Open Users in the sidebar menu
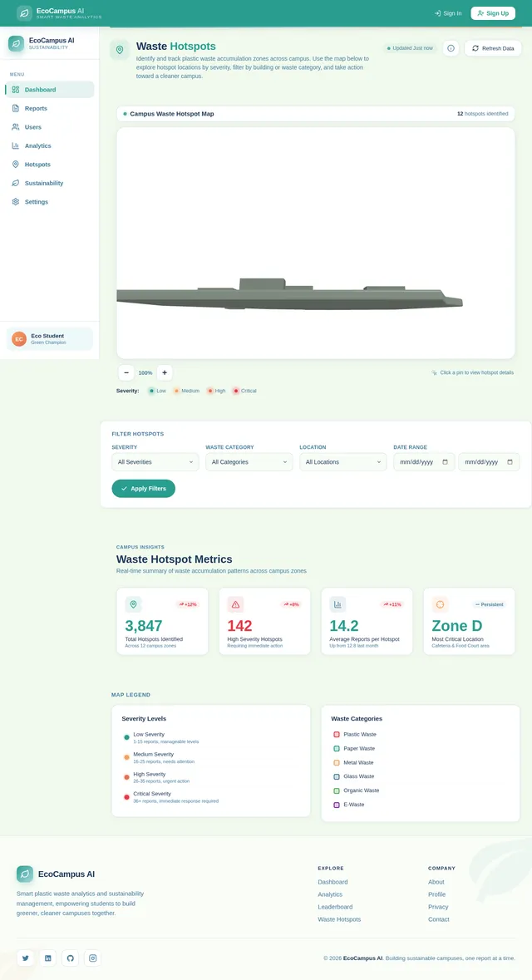The image size is (532, 980). pos(49,127)
